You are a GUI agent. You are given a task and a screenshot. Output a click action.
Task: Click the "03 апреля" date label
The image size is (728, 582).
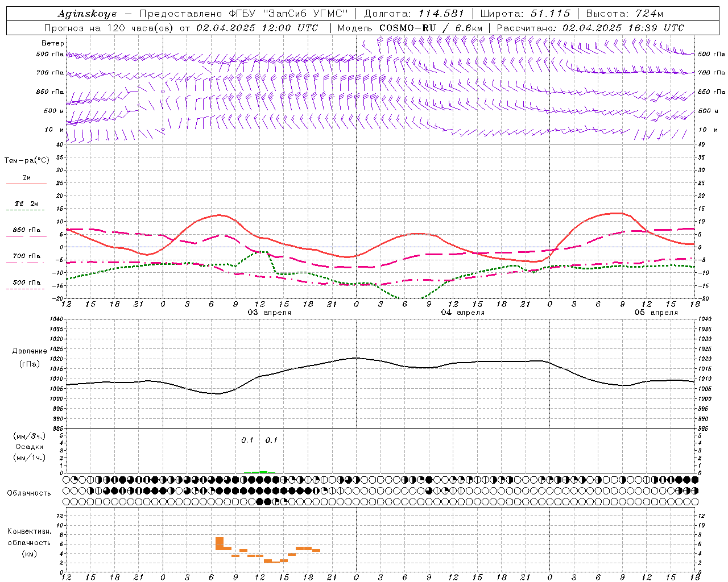tap(270, 313)
